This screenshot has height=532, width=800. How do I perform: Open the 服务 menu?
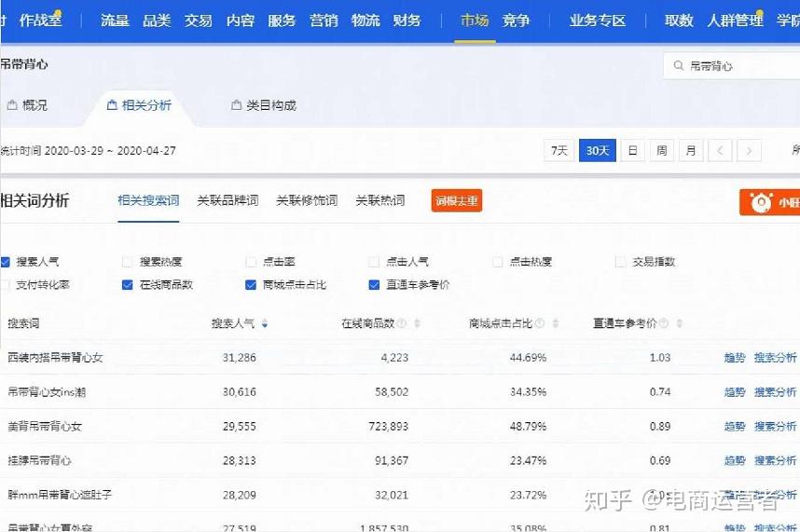pos(282,20)
